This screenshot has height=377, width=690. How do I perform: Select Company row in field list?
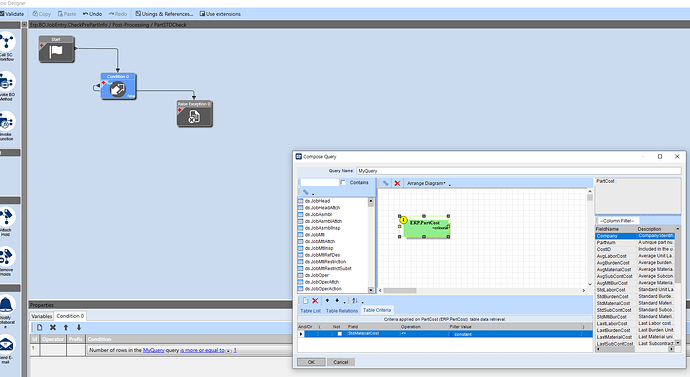(635, 236)
